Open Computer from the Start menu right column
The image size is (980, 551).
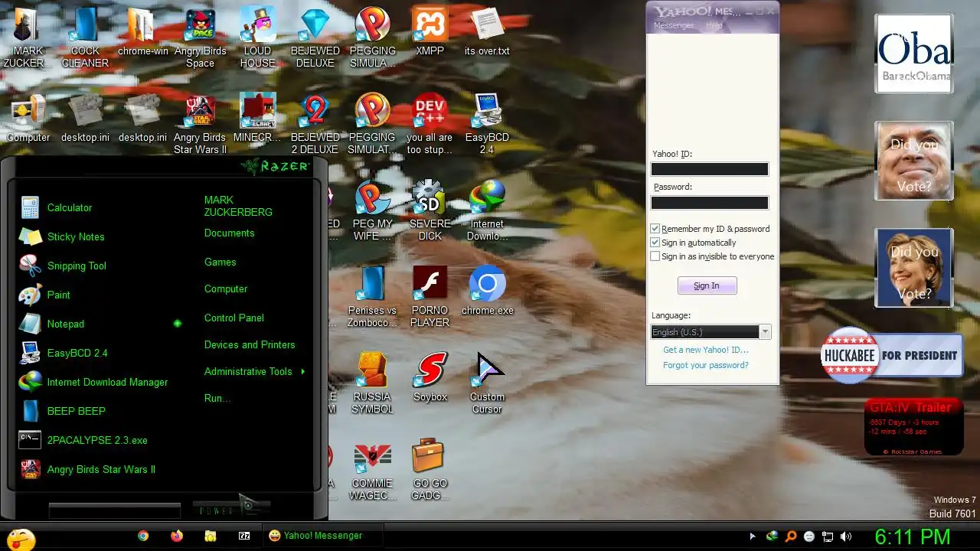(x=226, y=289)
